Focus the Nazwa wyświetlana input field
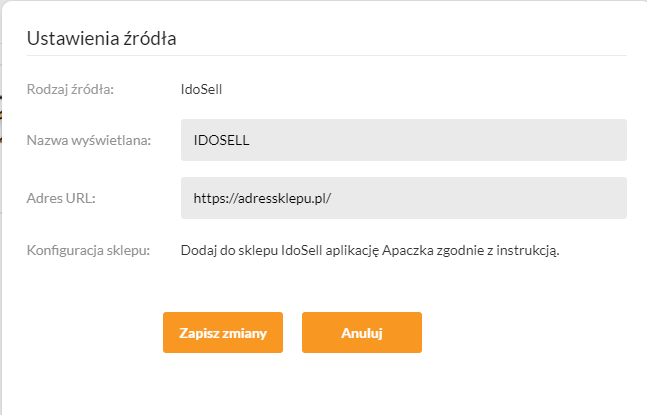 click(x=403, y=140)
